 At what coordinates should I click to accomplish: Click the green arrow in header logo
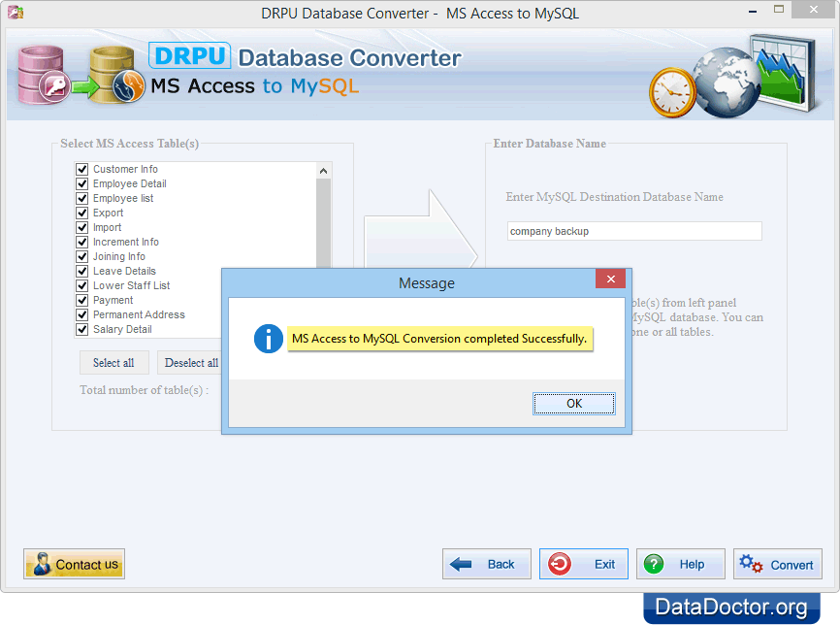pyautogui.click(x=85, y=86)
